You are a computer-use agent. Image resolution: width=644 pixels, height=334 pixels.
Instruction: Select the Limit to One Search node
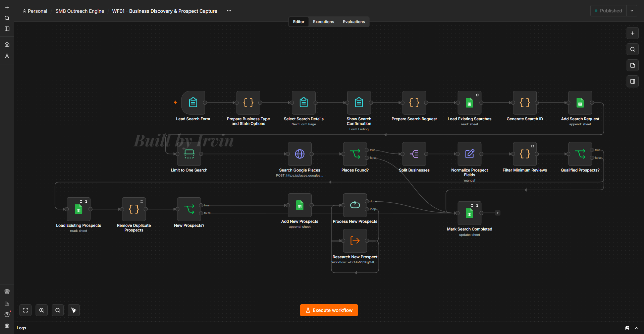pos(189,154)
